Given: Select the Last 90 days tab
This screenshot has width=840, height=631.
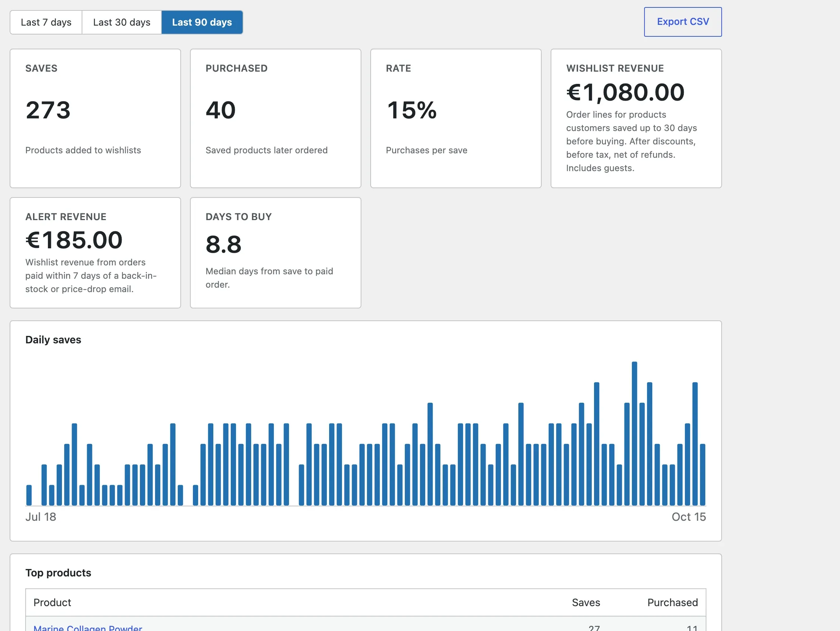Looking at the screenshot, I should 202,22.
